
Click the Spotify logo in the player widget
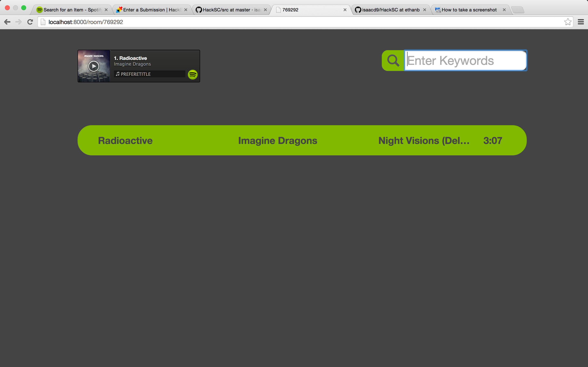(x=193, y=74)
